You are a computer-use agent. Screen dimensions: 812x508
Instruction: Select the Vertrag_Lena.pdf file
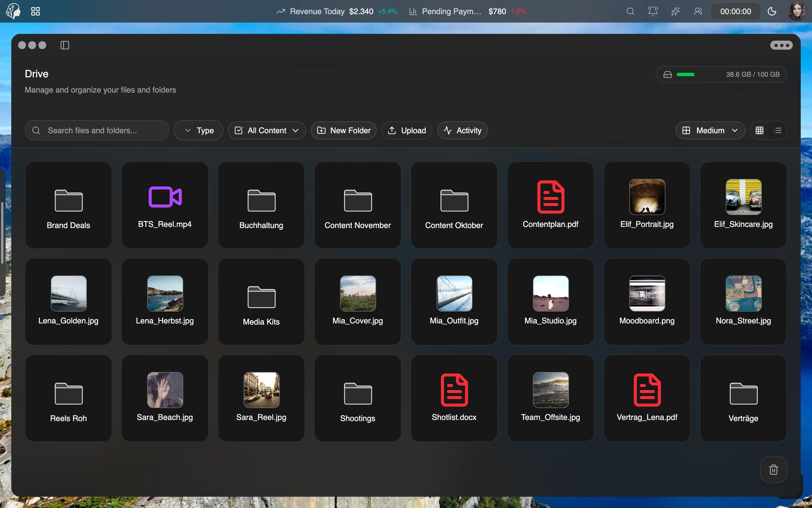coord(647,398)
